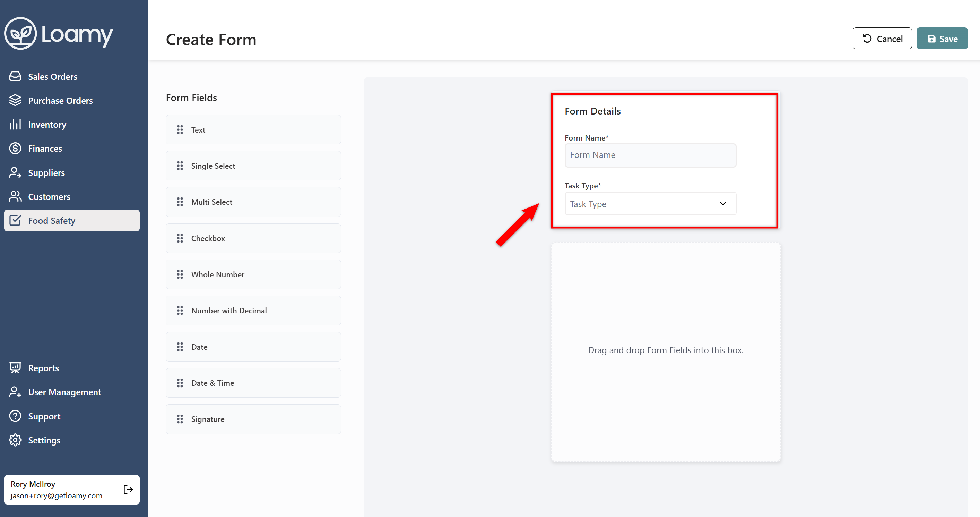Click the Rory McIlroy user name

(33, 484)
